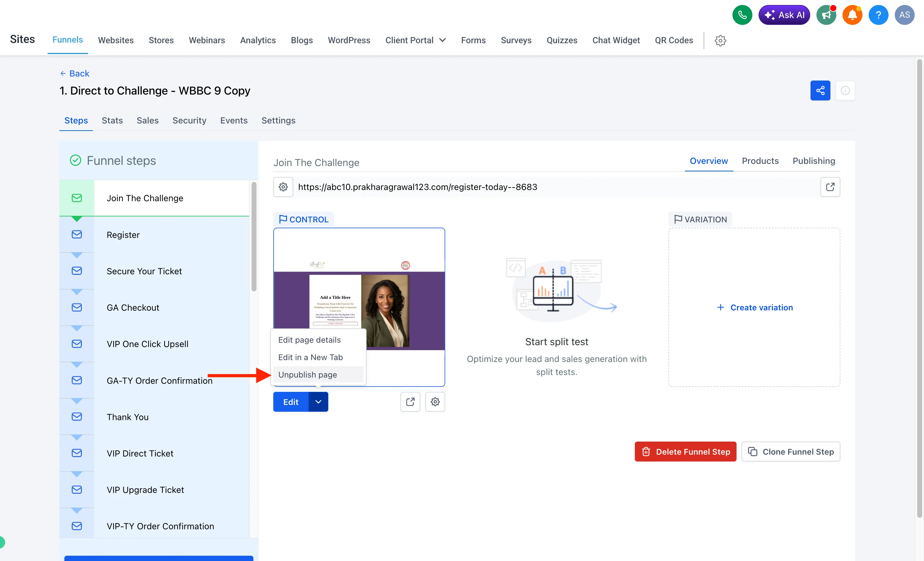Select the Overview tab

click(709, 161)
